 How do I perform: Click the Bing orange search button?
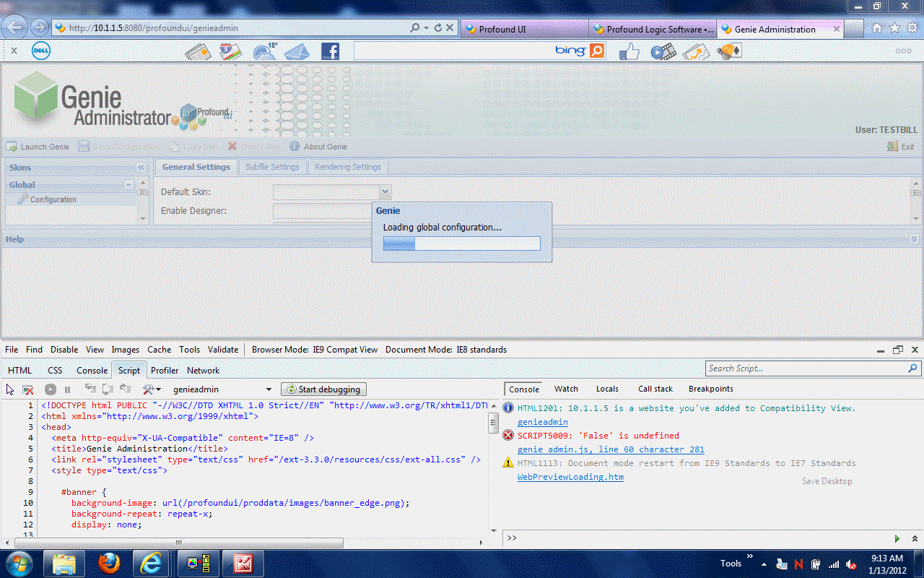pos(597,51)
